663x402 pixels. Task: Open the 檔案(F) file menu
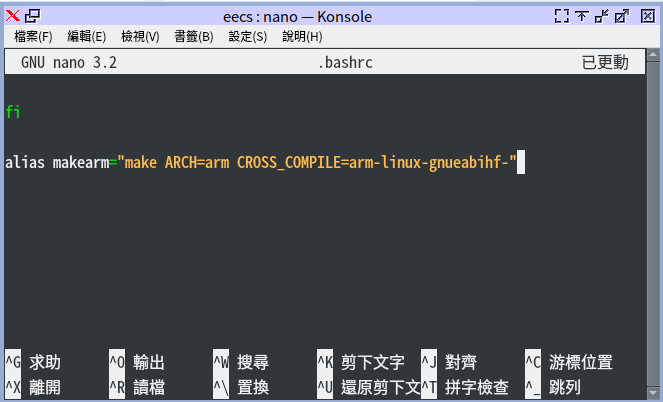click(33, 36)
